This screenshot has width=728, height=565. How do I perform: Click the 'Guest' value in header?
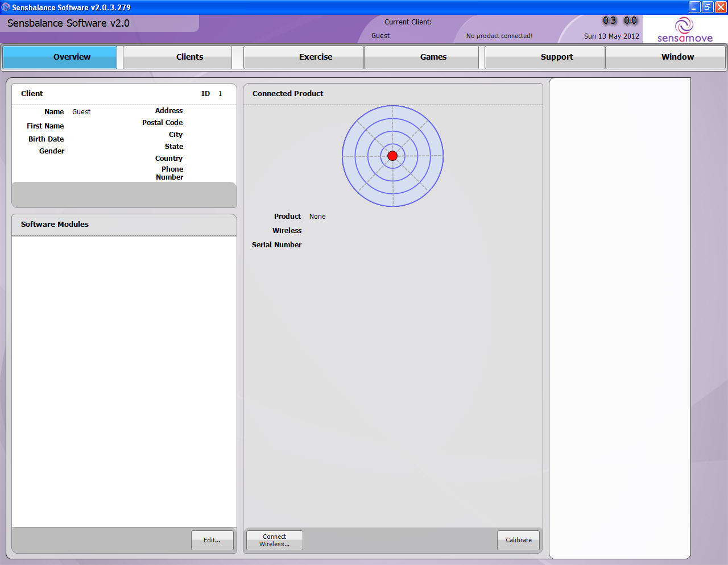point(380,36)
